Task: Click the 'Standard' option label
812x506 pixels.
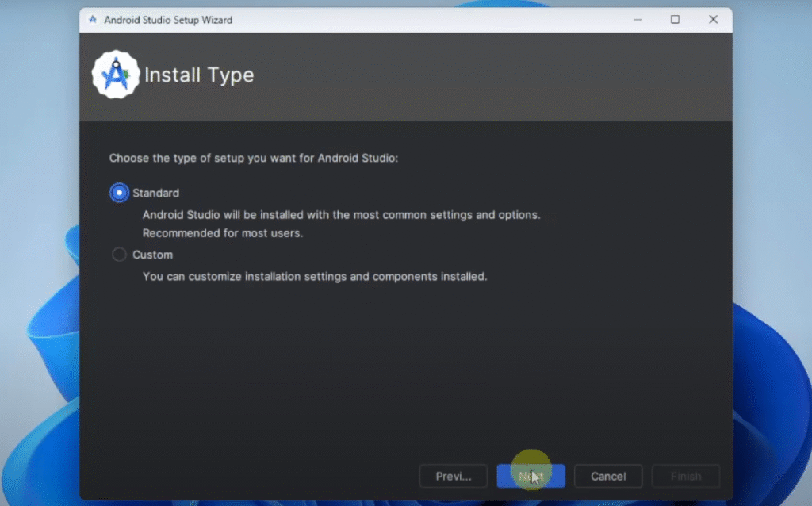Action: (x=156, y=194)
